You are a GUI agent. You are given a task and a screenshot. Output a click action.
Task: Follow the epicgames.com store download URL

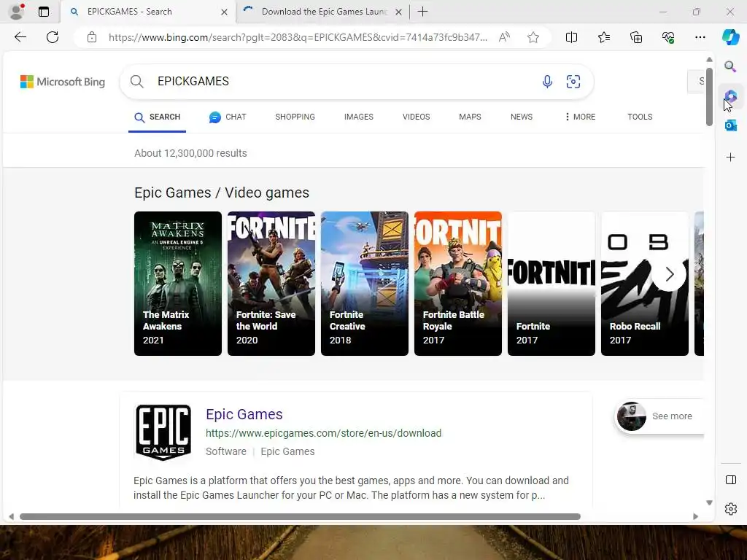(x=323, y=433)
